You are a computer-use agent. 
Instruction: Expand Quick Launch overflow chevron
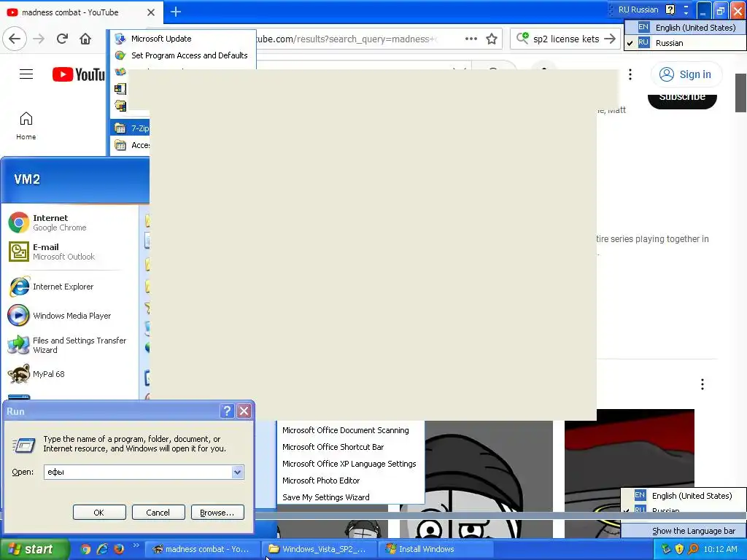(136, 545)
